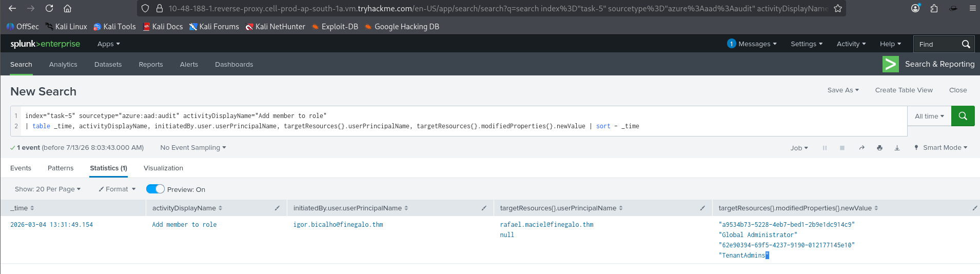Run the search with the green magnifier button
Screen dimensions: 980x274
(963, 116)
